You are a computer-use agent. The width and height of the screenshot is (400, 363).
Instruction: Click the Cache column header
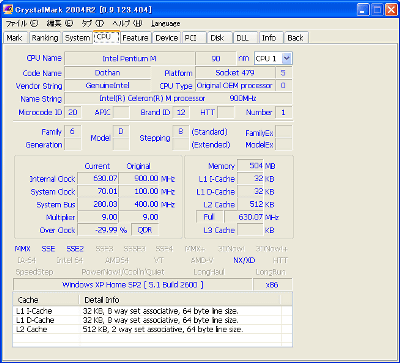(x=46, y=300)
